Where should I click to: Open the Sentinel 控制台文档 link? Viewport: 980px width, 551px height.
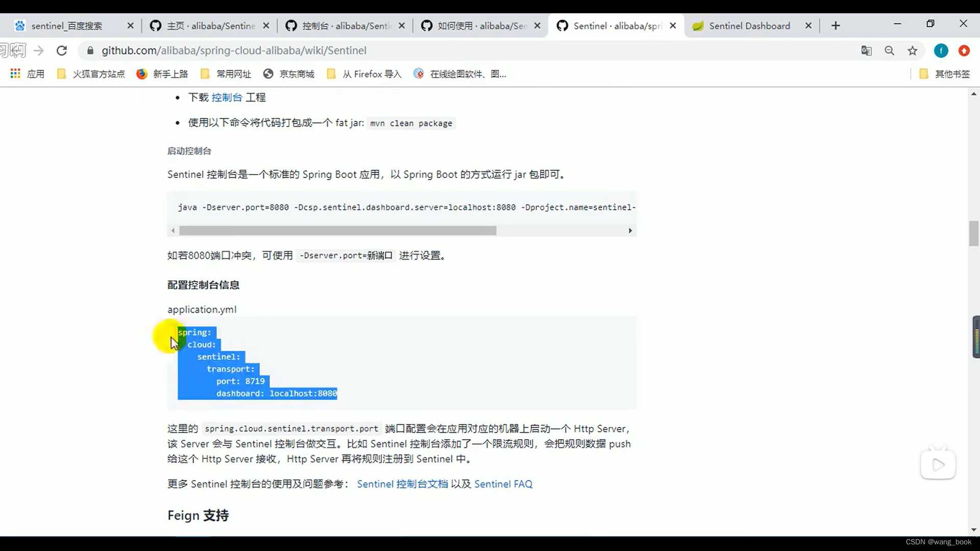(x=402, y=484)
